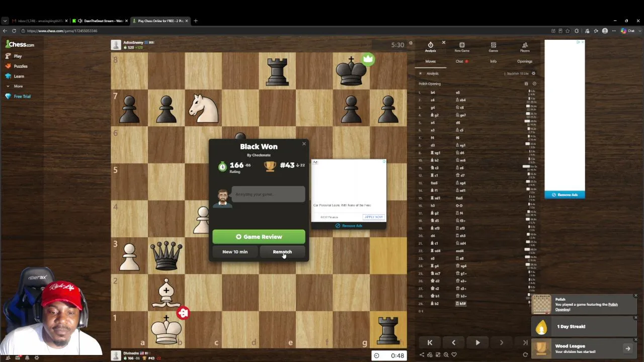
Task: Dismiss the 1 Day Streak notification
Action: click(x=635, y=318)
